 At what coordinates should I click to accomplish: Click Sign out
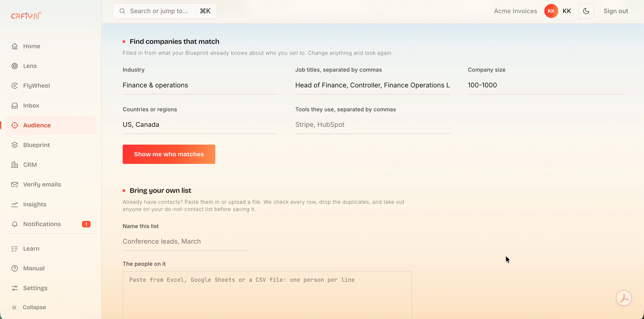point(616,11)
